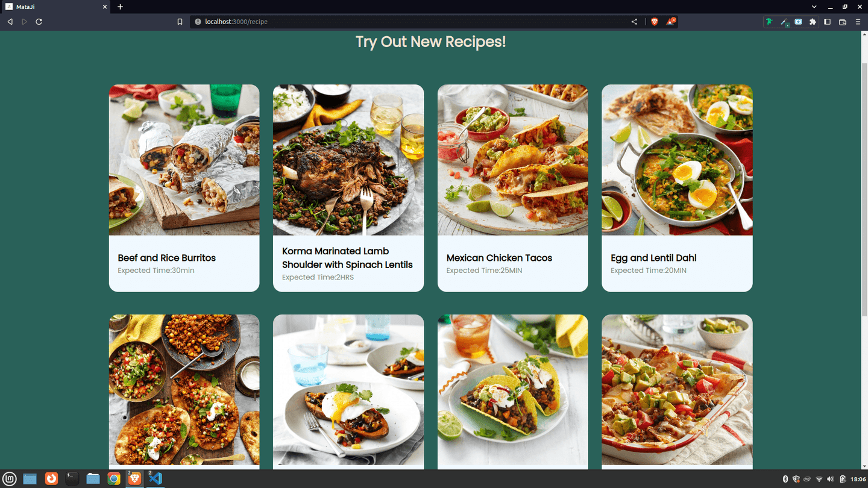Bookmark this page with the bookmark icon
Screen dimensions: 868x488
pos(180,22)
